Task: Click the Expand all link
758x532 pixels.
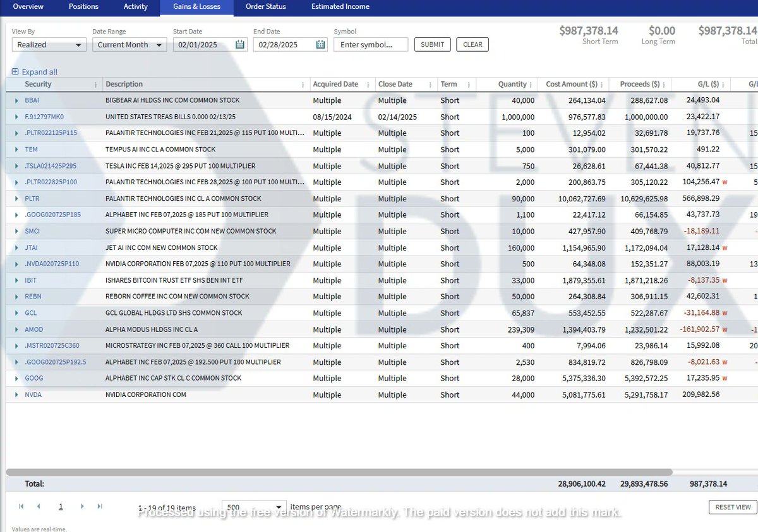Action: point(40,72)
